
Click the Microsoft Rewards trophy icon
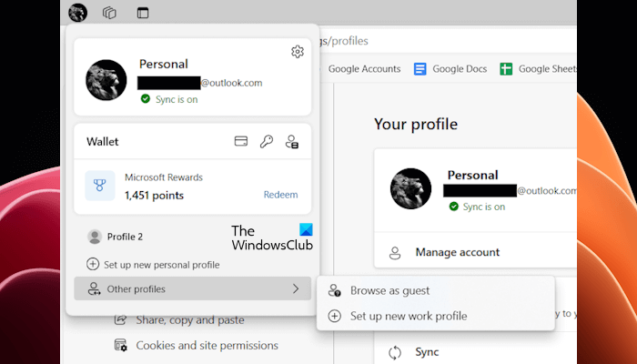click(99, 185)
